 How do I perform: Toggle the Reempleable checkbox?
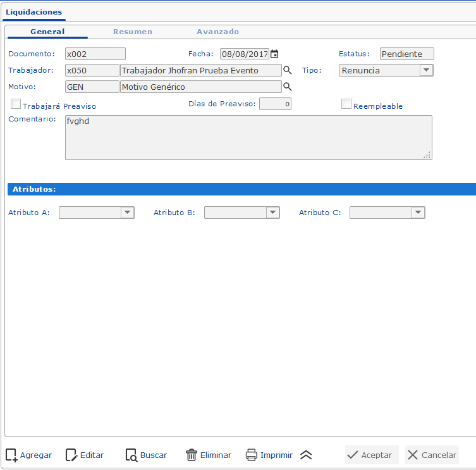346,104
